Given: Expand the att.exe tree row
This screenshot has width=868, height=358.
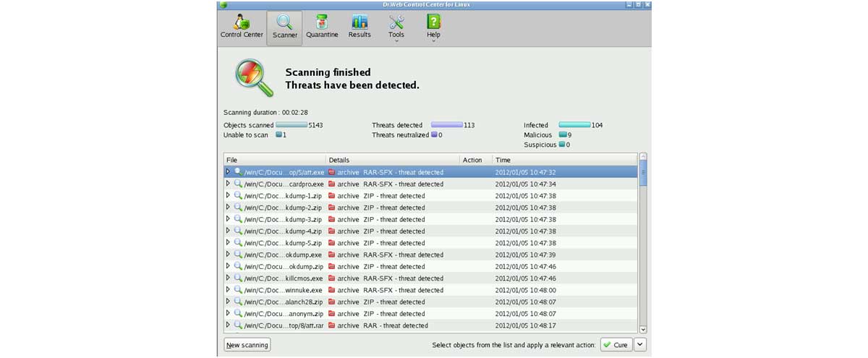Looking at the screenshot, I should (x=228, y=172).
